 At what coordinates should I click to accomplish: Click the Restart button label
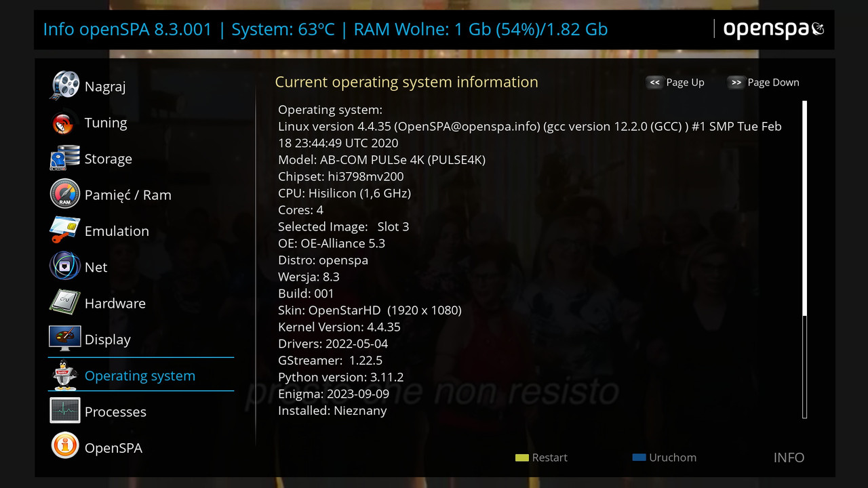coord(549,457)
